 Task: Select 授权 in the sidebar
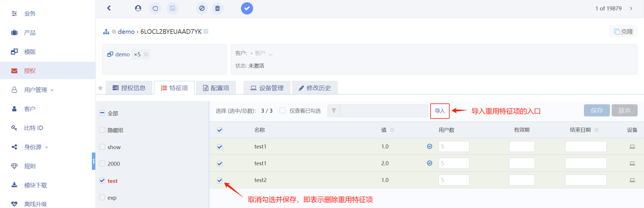[x=48, y=70]
